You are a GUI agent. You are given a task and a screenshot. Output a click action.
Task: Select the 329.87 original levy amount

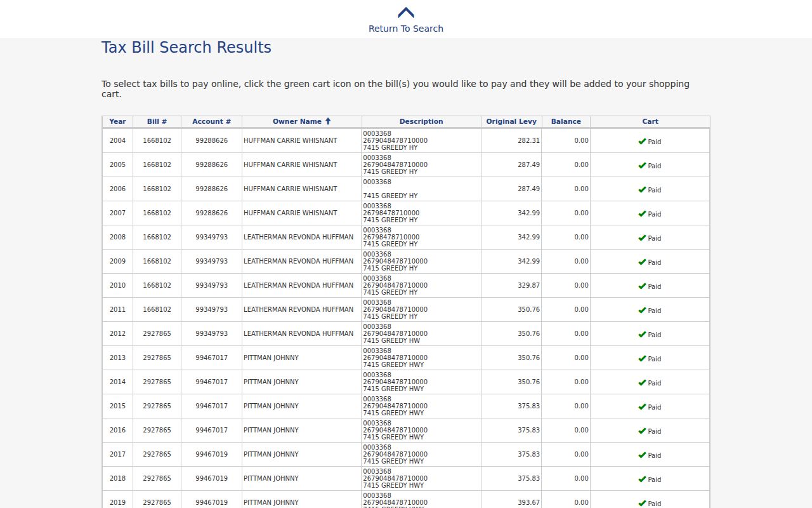click(x=529, y=285)
